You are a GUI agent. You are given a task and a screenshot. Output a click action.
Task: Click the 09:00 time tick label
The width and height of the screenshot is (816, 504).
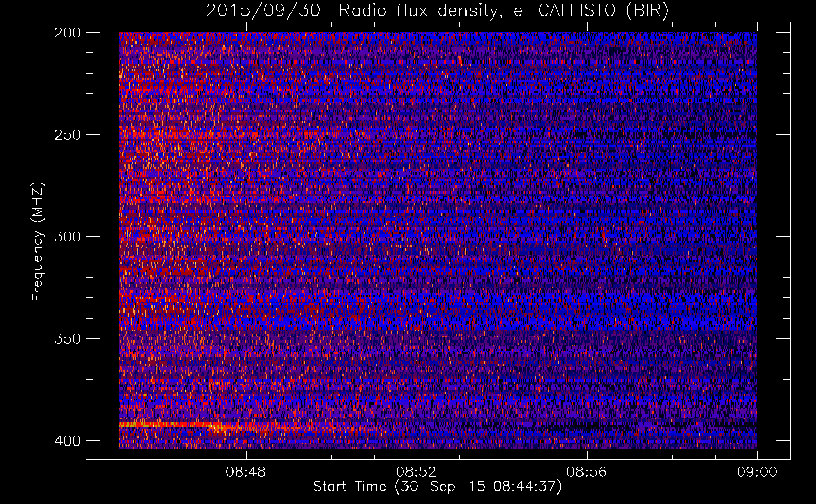[757, 472]
